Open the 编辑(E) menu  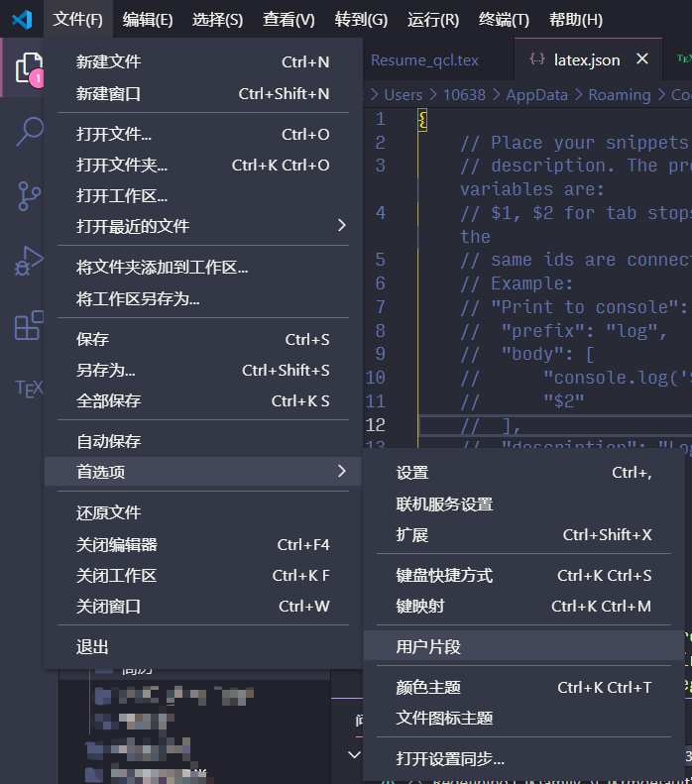click(148, 20)
